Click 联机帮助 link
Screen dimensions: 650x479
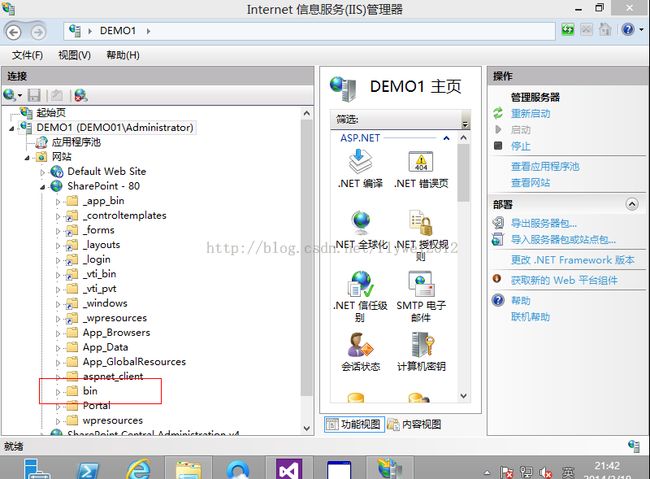tap(530, 317)
